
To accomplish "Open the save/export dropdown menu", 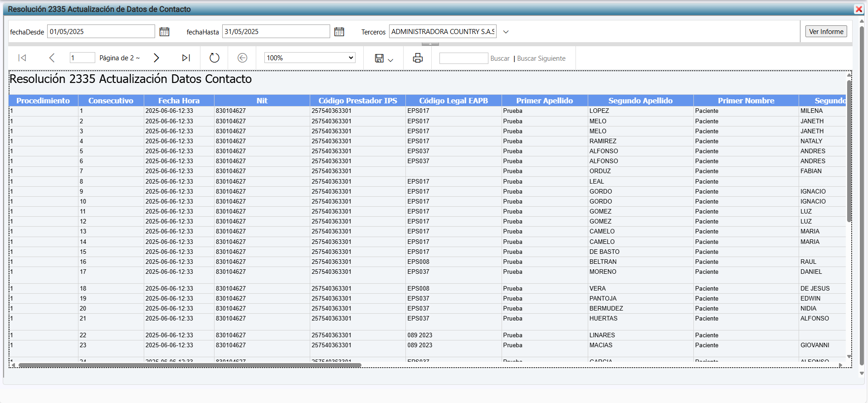I will 384,58.
